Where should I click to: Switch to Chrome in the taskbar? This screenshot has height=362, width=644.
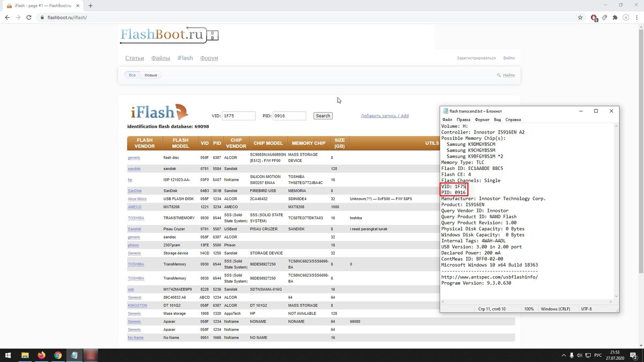click(57, 355)
